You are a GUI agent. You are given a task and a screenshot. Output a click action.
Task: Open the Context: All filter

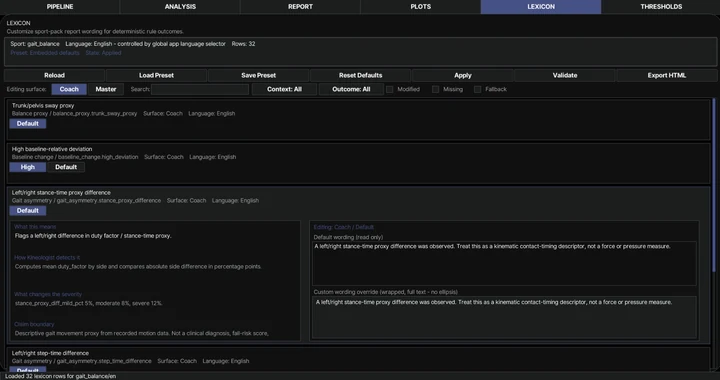(284, 89)
